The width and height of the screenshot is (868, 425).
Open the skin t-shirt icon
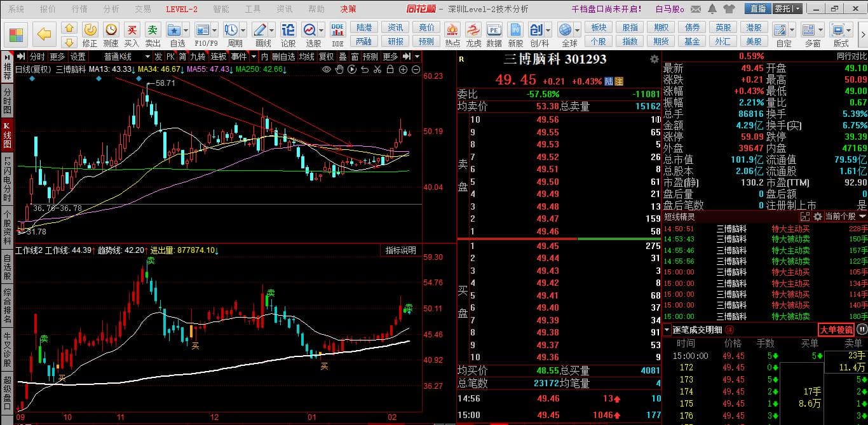point(729,9)
